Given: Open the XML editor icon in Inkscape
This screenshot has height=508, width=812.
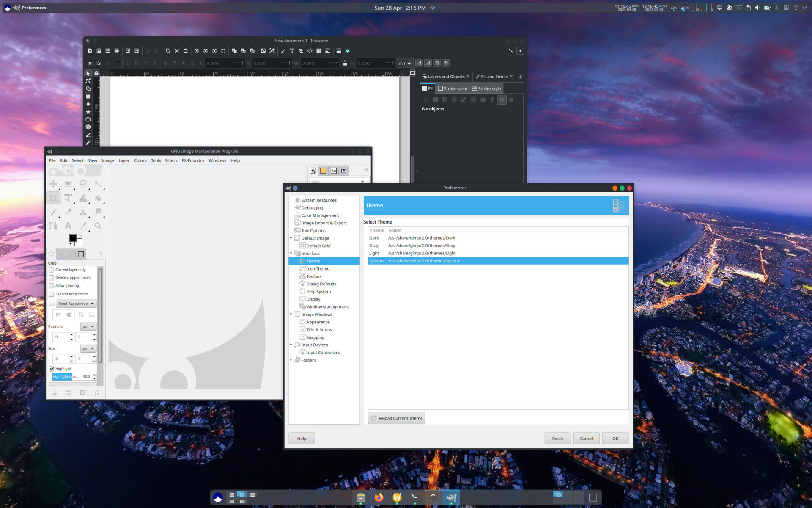Looking at the screenshot, I should (x=310, y=51).
